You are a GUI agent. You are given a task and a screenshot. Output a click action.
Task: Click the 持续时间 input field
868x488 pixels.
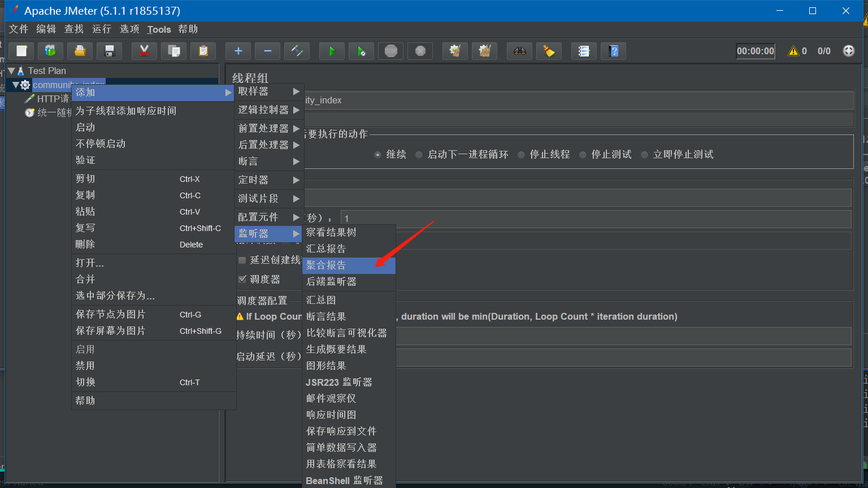623,335
